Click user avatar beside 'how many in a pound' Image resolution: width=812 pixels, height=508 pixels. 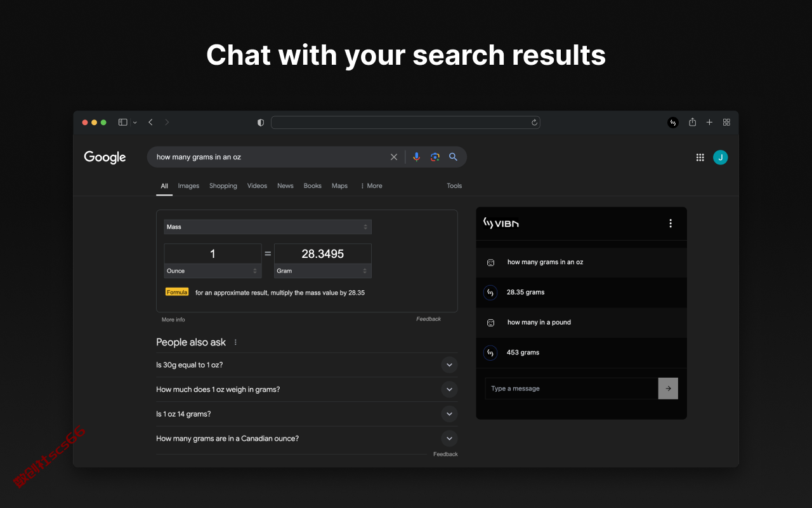(x=490, y=323)
